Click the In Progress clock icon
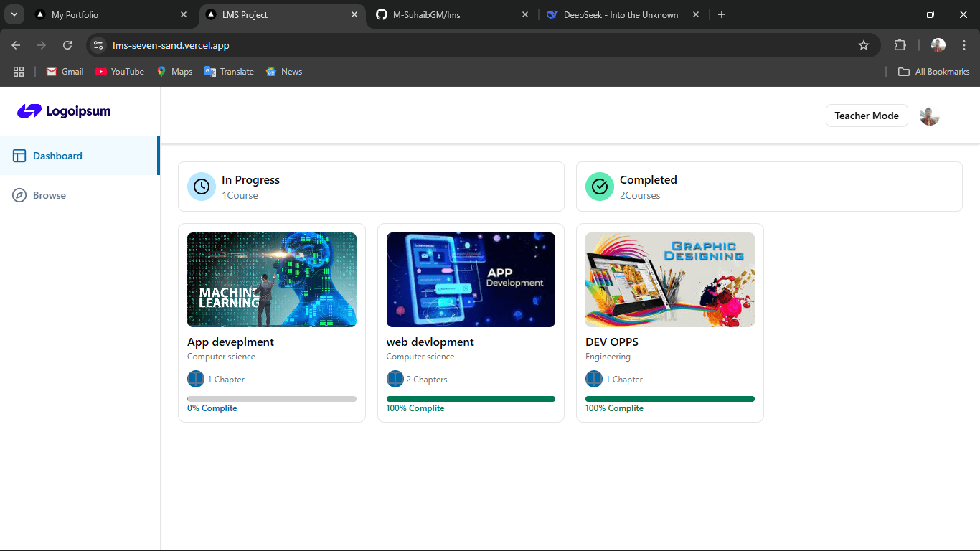980x551 pixels. tap(202, 187)
